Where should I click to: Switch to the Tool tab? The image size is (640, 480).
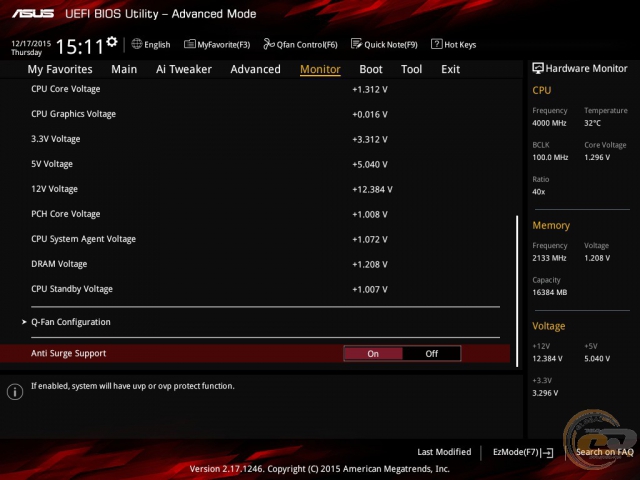(x=411, y=69)
